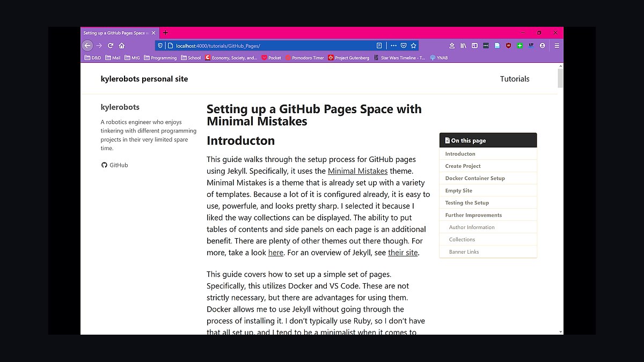Open the Firefox account avatar icon

click(542, 46)
